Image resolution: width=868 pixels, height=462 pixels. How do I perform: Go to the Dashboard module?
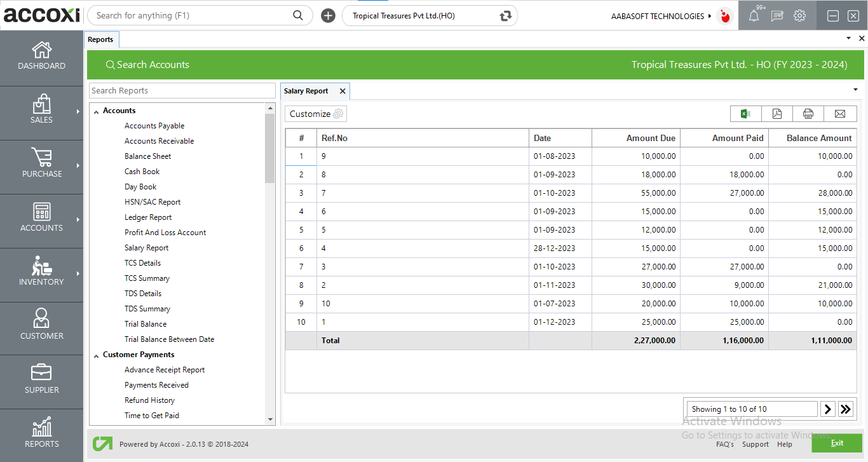point(41,57)
